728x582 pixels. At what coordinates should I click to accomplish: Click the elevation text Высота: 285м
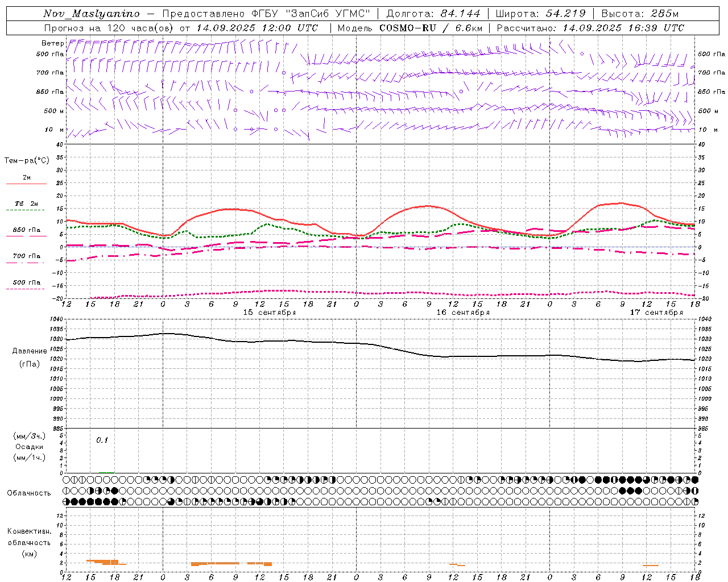(x=640, y=14)
